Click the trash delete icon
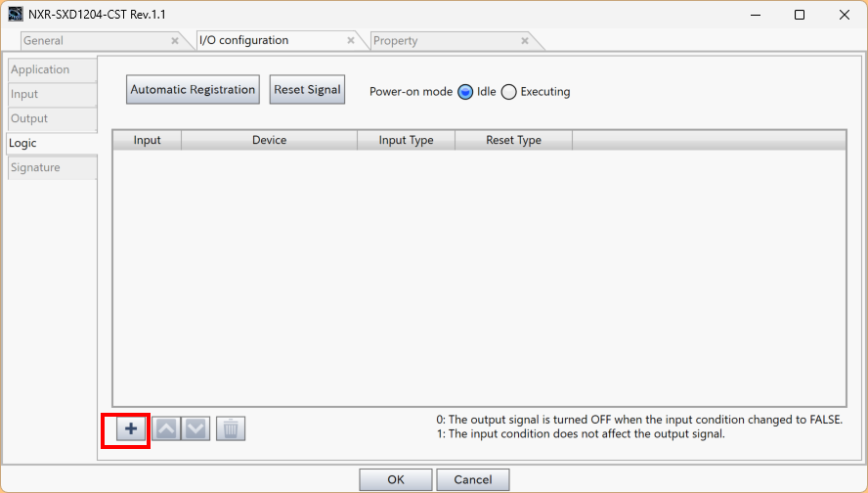 [x=231, y=428]
